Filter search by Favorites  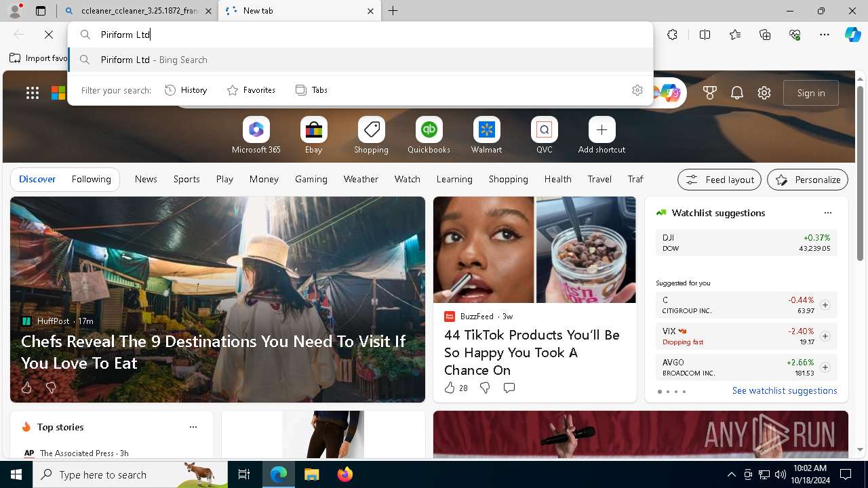click(251, 90)
